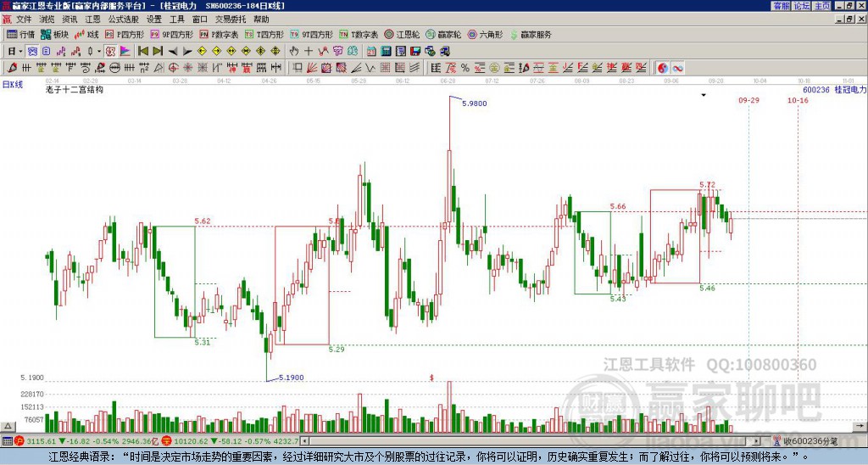
Task: Open the T四方形 tool
Action: (x=264, y=34)
